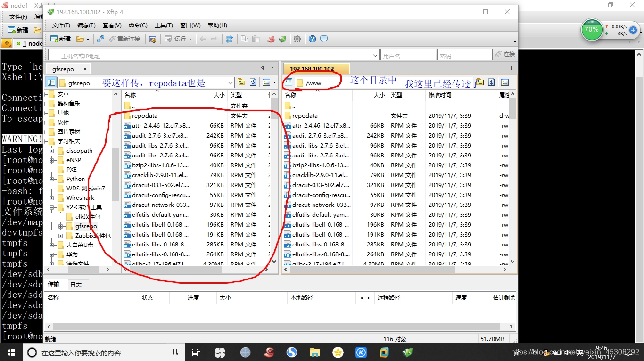The image size is (644, 361).
Task: Open 编辑(E) menu in Xftp
Action: (x=86, y=25)
